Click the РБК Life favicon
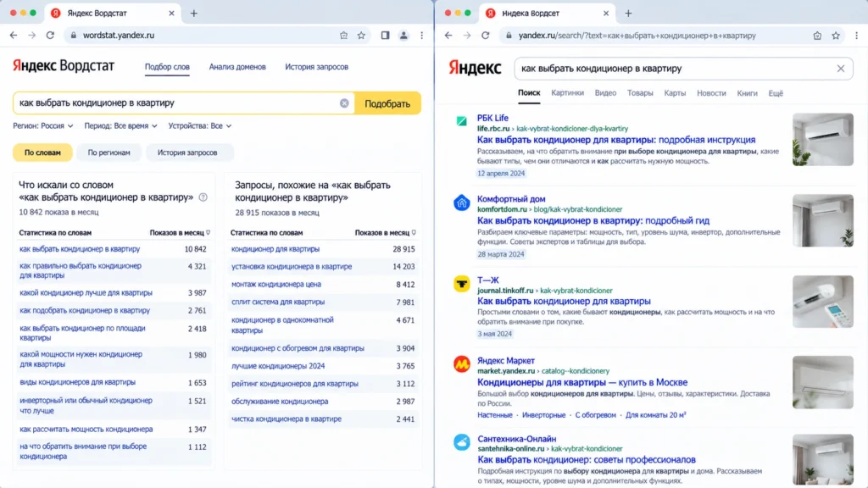This screenshot has width=868, height=488. [x=462, y=121]
